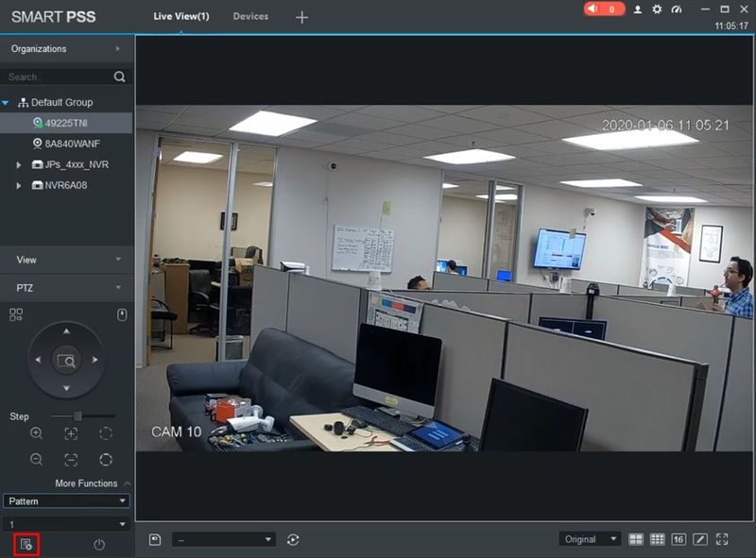Screen dimensions: 756x558
Task: Click the save view icon below video
Action: 155,539
